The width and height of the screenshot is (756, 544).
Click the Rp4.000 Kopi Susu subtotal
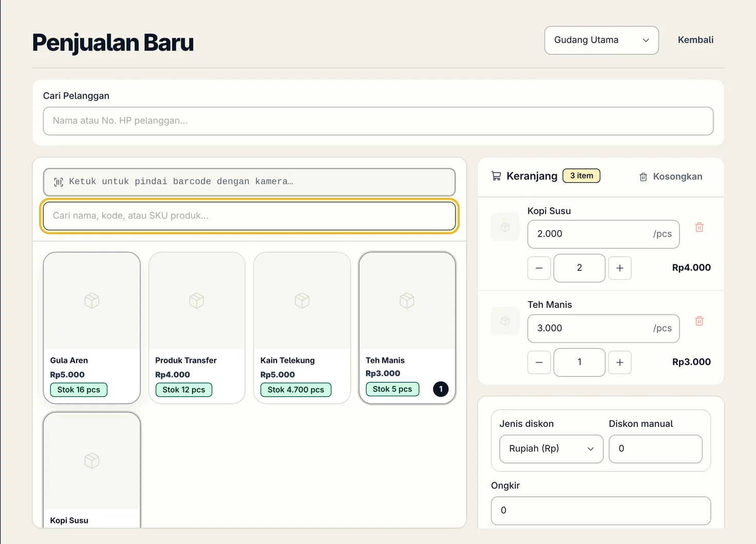pos(691,267)
